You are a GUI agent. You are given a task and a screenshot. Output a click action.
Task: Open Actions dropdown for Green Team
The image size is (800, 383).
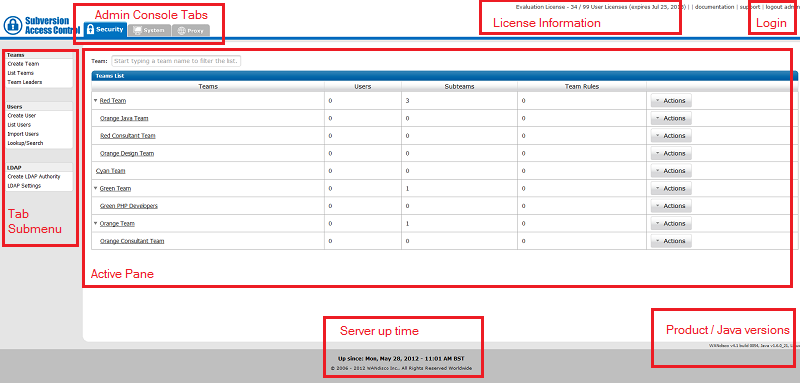pyautogui.click(x=671, y=188)
